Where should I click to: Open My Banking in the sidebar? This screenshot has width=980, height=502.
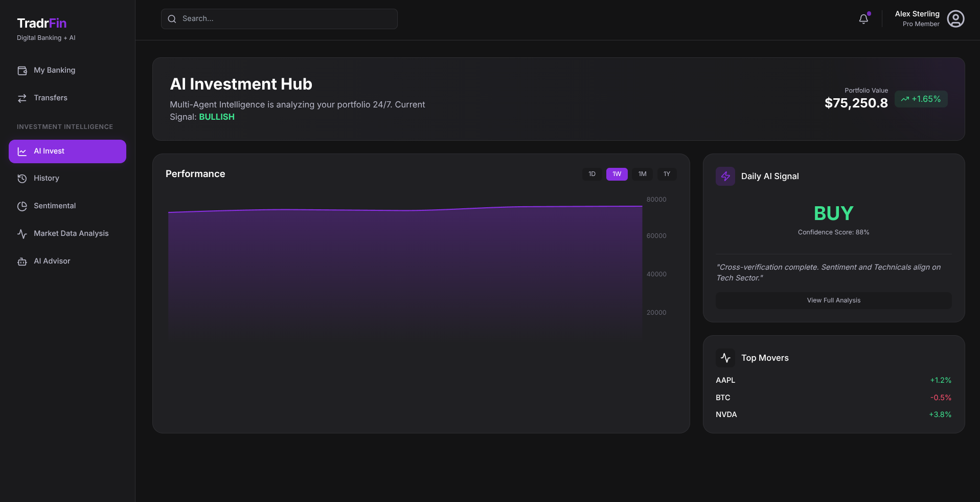(67, 71)
